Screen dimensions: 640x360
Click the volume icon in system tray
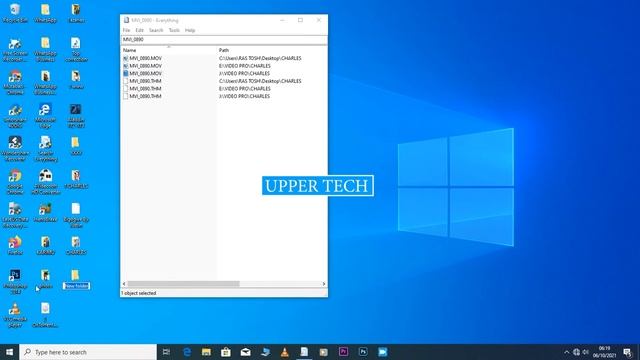586,352
